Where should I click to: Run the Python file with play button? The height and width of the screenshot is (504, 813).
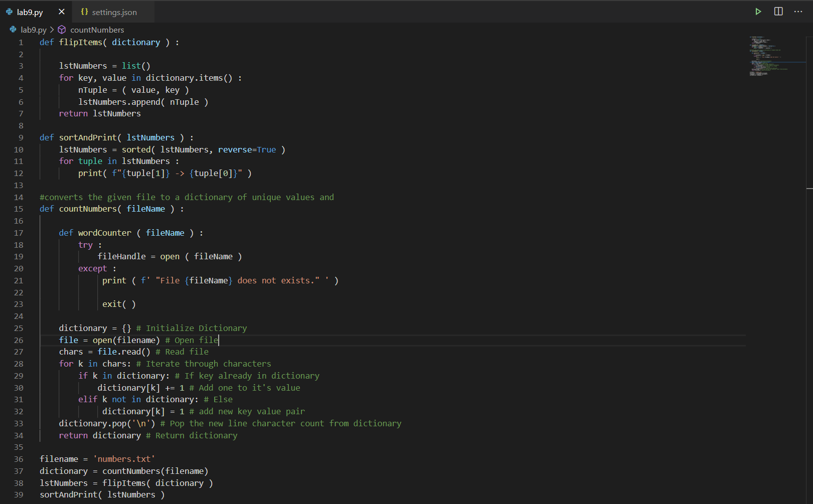[758, 12]
